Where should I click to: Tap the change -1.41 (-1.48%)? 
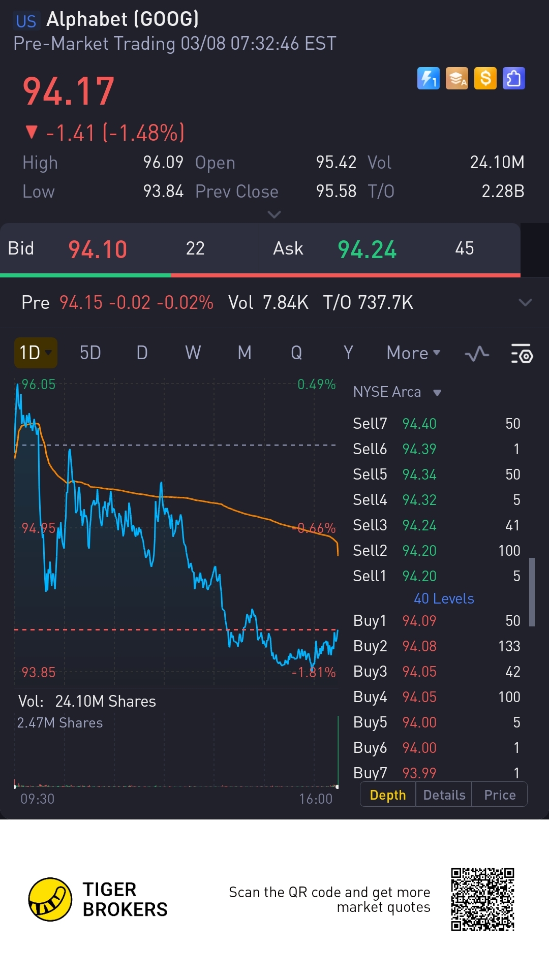tap(105, 133)
